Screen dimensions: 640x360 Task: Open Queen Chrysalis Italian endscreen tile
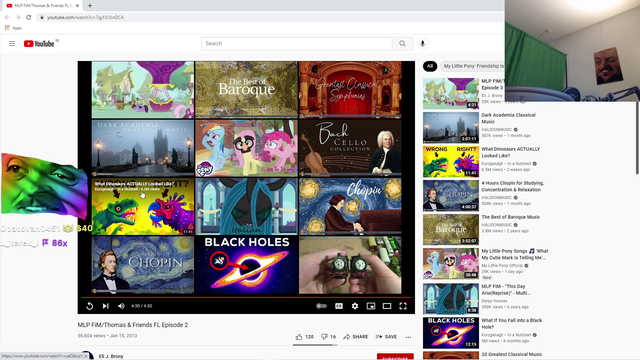pos(247,207)
